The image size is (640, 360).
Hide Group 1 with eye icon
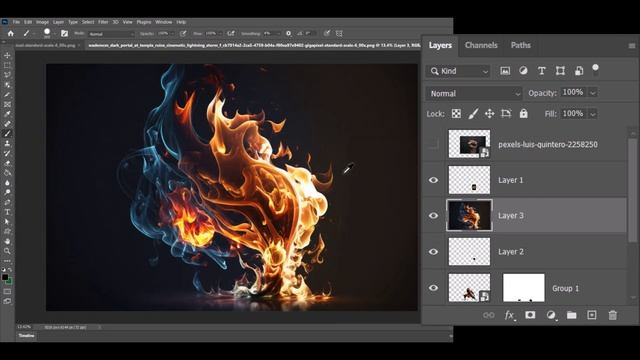coord(433,288)
